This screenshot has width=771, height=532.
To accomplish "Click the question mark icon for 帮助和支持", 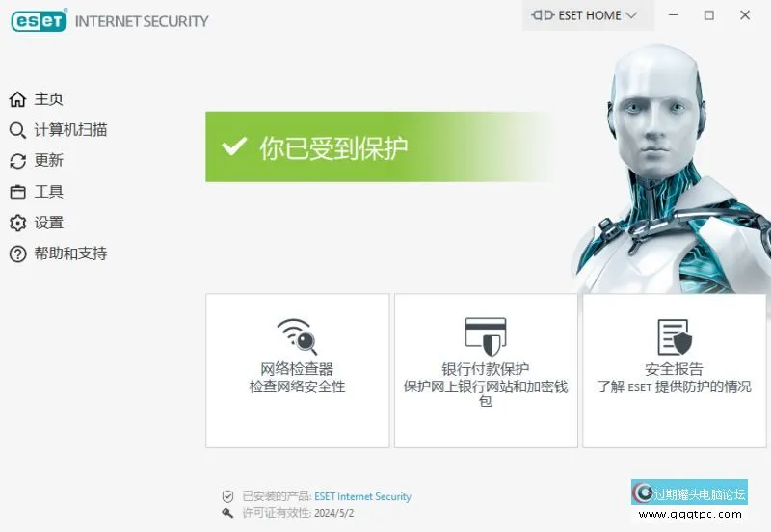I will point(17,253).
